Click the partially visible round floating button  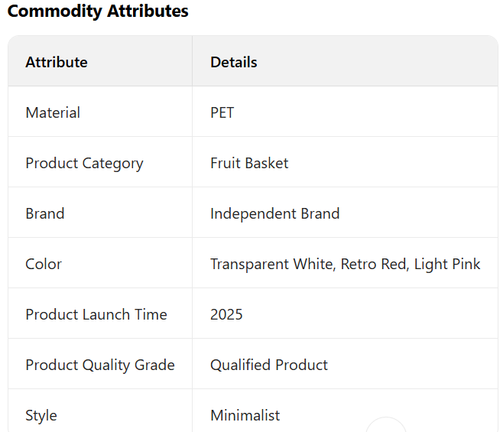click(386, 425)
